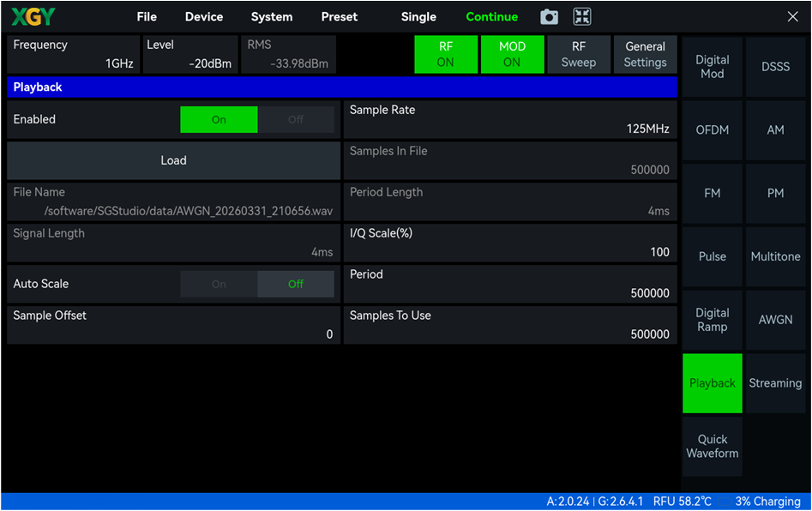Open the Preset menu
The width and height of the screenshot is (812, 511).
pos(340,16)
